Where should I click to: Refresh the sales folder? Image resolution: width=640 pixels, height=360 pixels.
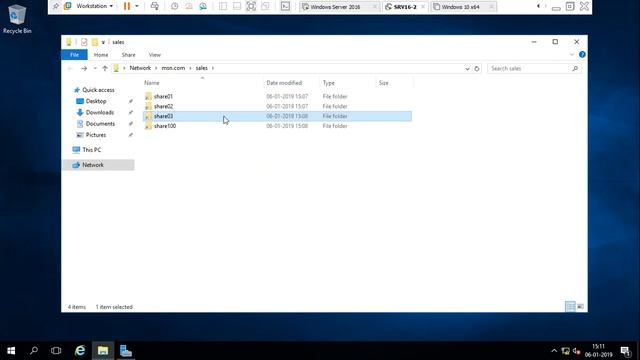tap(476, 69)
